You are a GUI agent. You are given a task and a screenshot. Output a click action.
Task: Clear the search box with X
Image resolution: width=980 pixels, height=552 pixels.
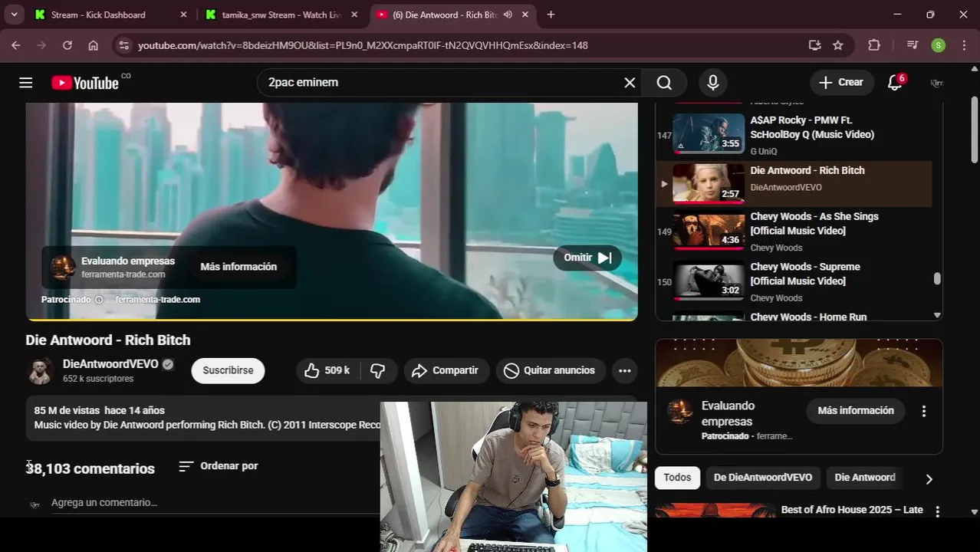(x=630, y=83)
